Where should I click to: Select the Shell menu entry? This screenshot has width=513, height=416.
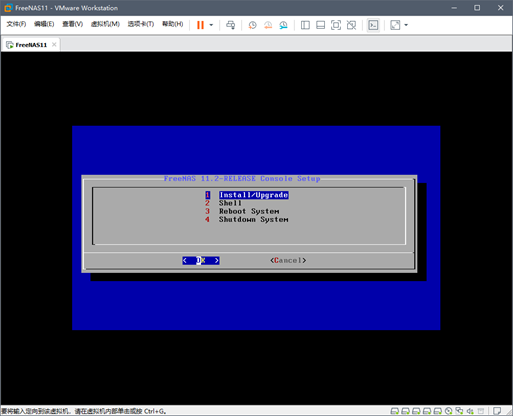230,203
